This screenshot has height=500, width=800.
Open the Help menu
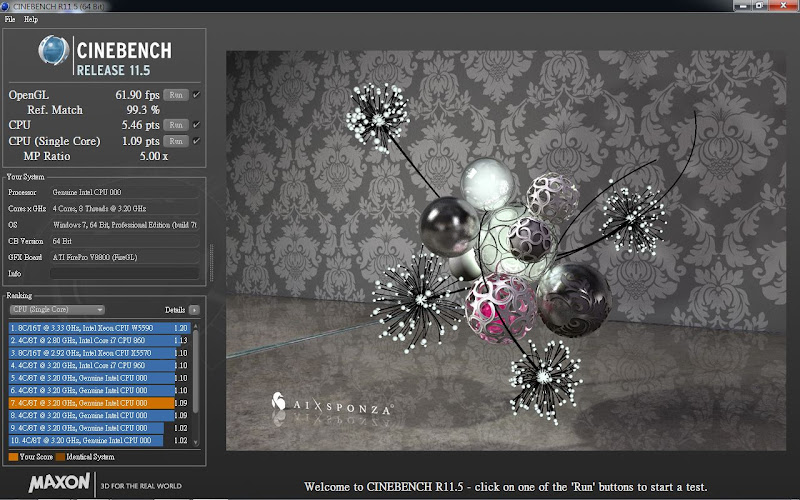(31, 19)
